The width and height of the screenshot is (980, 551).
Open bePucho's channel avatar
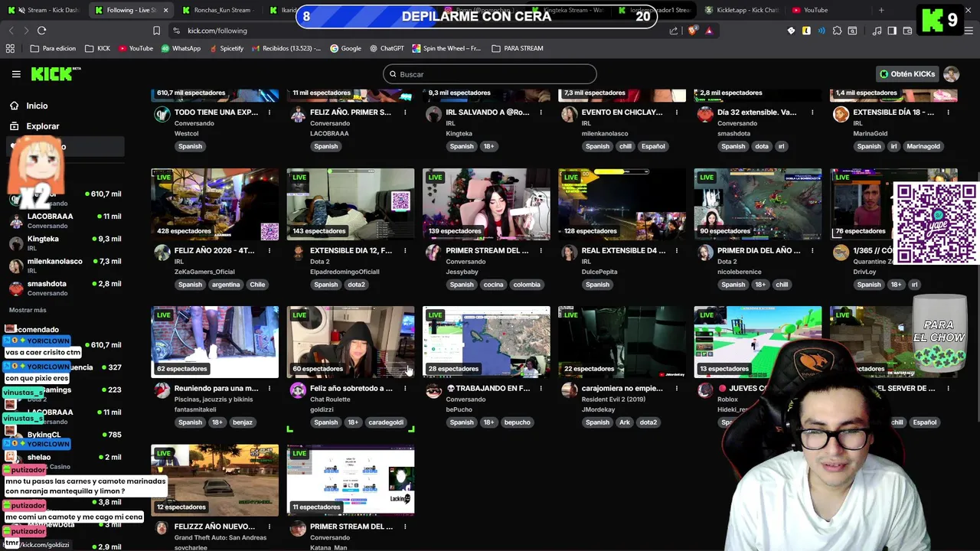click(x=433, y=390)
